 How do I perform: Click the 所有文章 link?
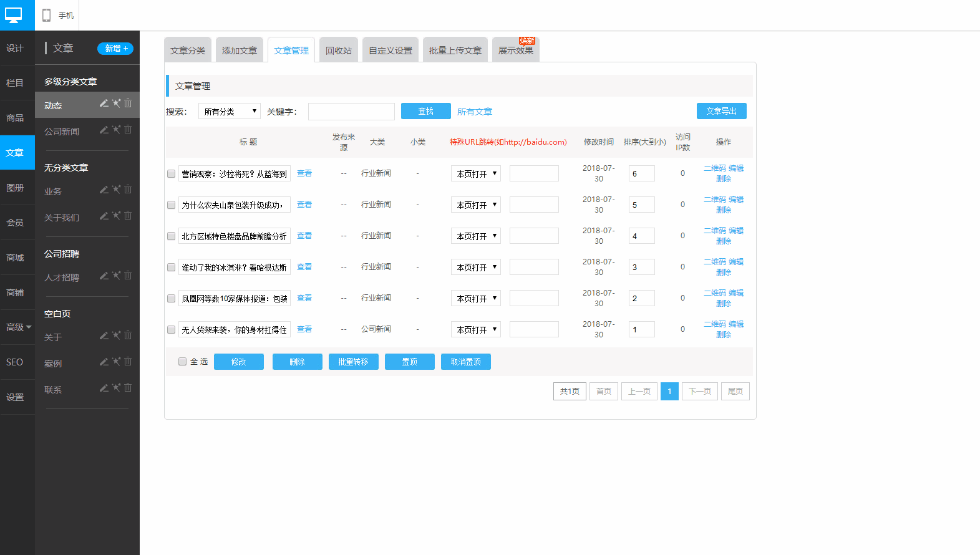pos(474,112)
